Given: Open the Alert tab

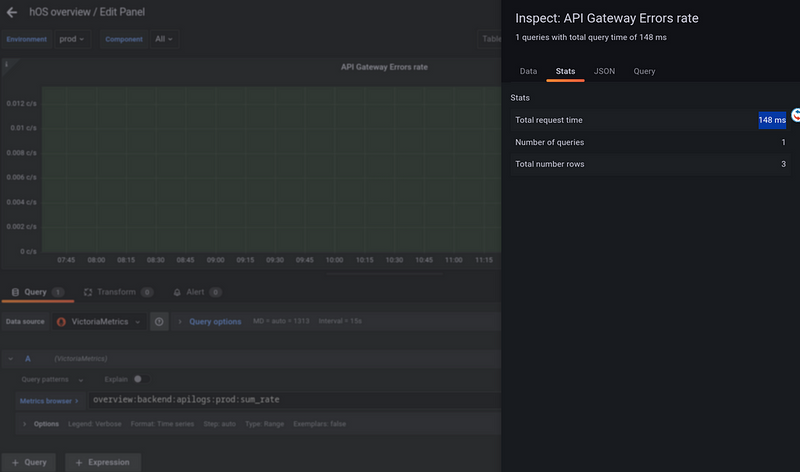Looking at the screenshot, I should click(x=197, y=292).
